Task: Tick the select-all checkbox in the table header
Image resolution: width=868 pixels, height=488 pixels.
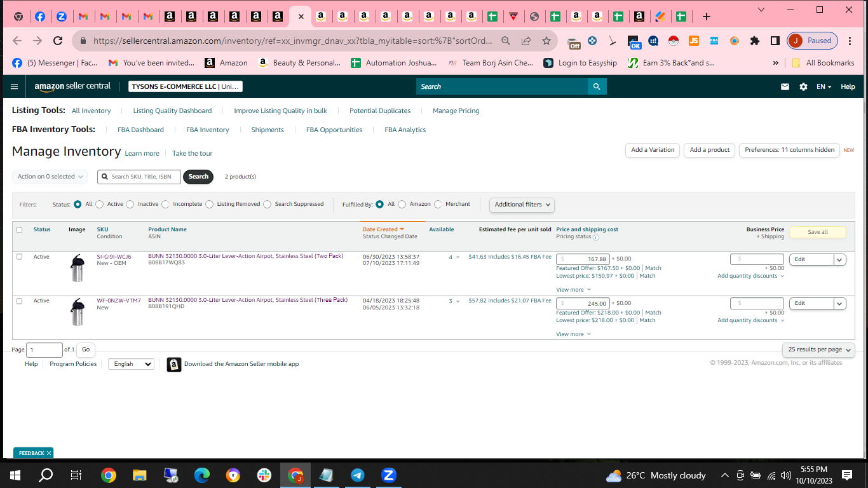Action: click(x=19, y=230)
